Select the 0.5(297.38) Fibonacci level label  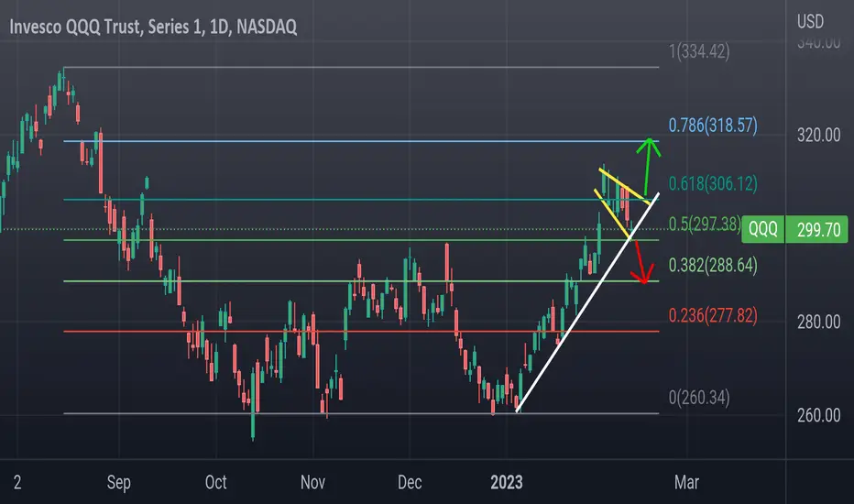pyautogui.click(x=705, y=224)
